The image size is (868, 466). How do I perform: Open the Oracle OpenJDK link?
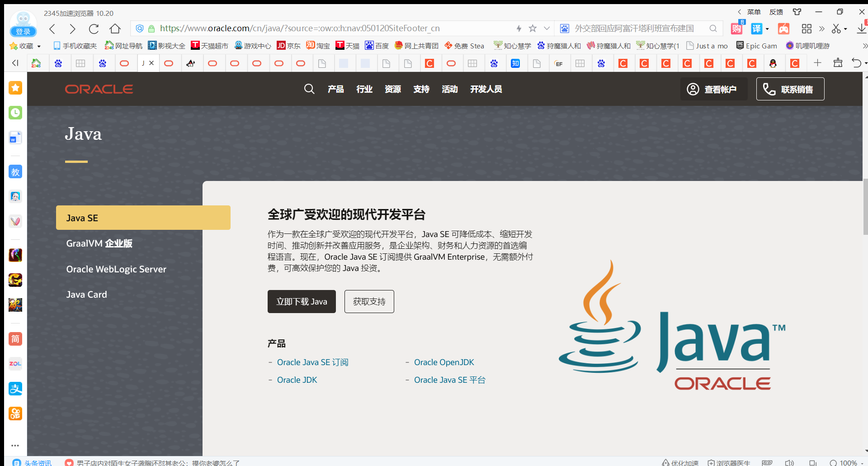tap(444, 362)
